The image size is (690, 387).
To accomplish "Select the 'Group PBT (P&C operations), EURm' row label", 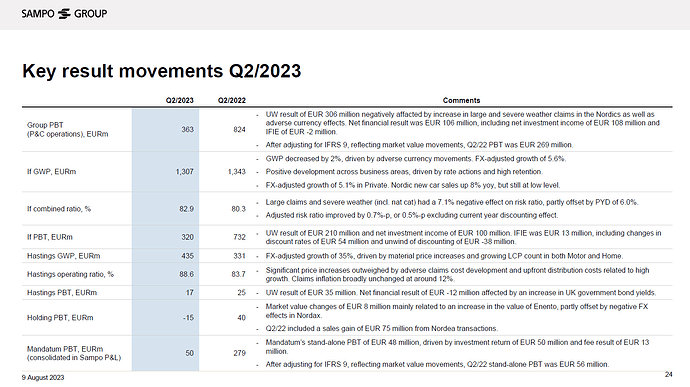I will (67, 129).
